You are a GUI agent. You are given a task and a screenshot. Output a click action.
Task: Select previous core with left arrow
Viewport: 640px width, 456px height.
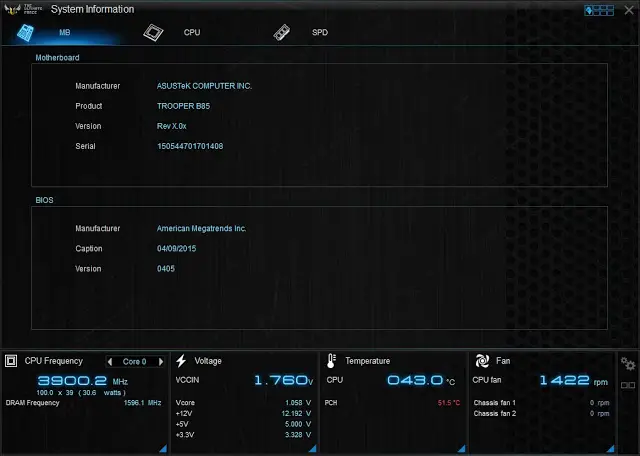[109, 362]
